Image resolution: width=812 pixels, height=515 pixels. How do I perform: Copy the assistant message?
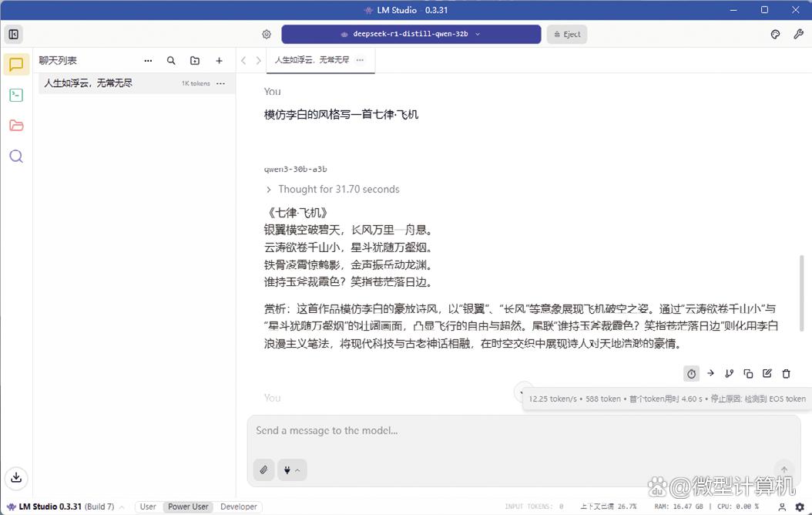pos(748,373)
